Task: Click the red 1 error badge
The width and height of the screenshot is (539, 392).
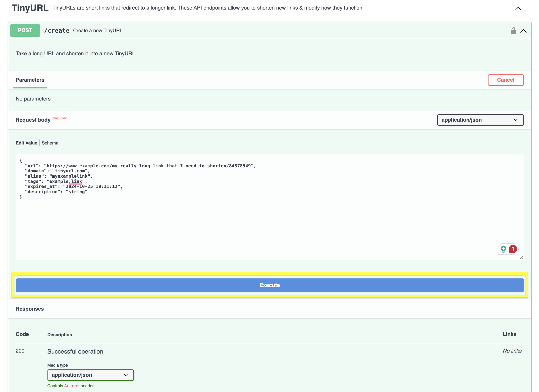Action: 513,249
